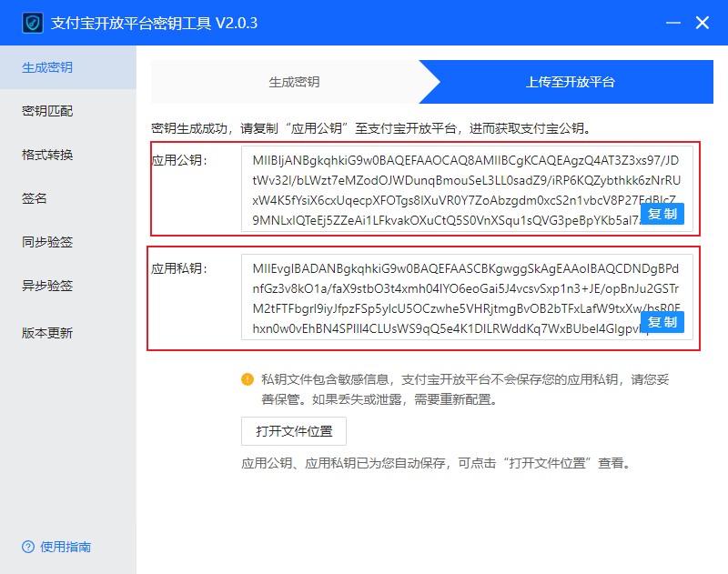728x574 pixels.
Task: Click the 应用私钥: label
Action: [x=179, y=268]
